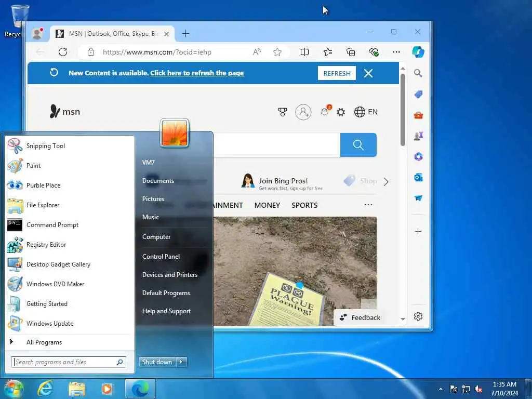Launch Command Prompt
Viewport: 532px width, 399px height.
click(69, 224)
